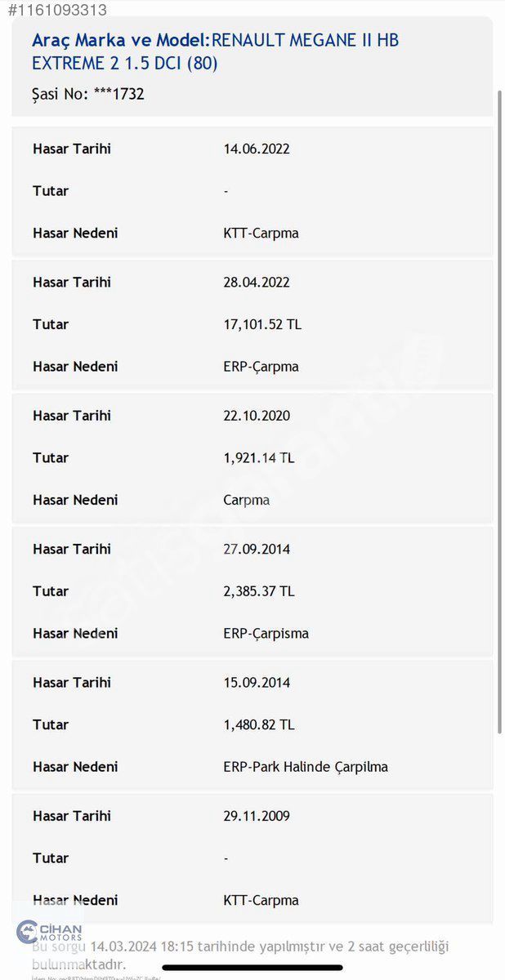The height and width of the screenshot is (980, 505).
Task: Click the home indicator bar at bottom
Action: point(252,968)
